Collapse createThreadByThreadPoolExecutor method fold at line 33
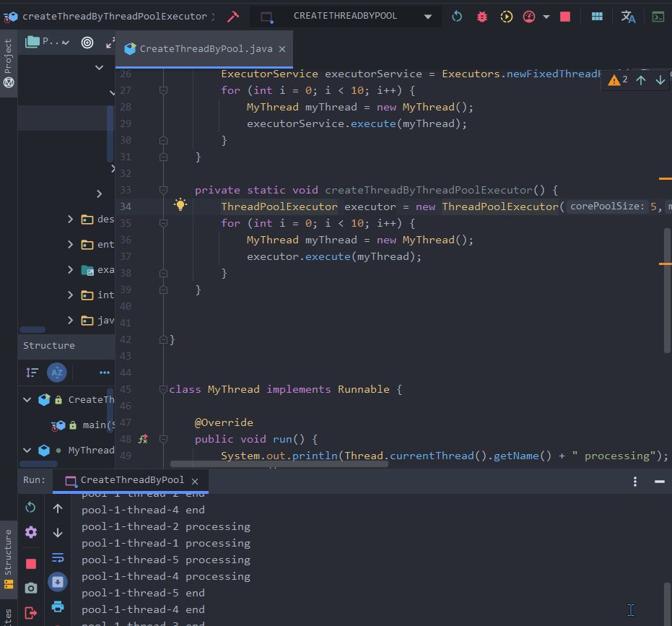The width and height of the screenshot is (672, 626). (x=163, y=189)
